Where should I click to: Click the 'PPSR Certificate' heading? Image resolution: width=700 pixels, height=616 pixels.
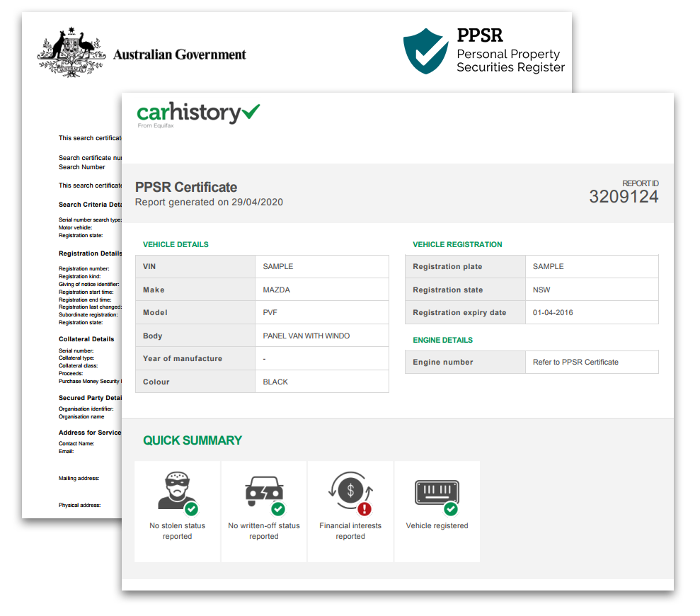tap(186, 187)
